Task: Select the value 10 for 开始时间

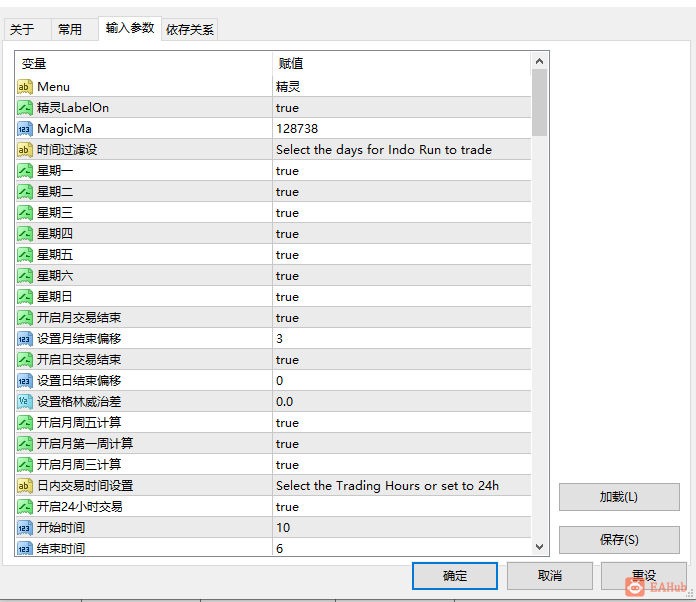Action: pyautogui.click(x=283, y=528)
